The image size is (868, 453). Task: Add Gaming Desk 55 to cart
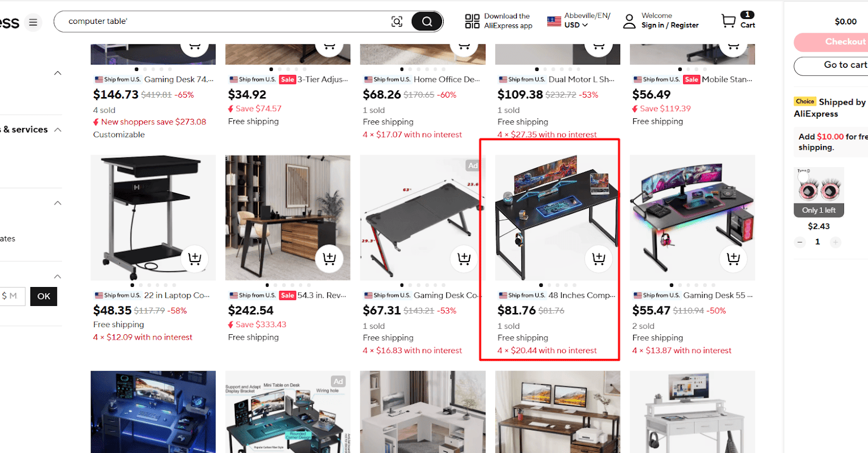tap(733, 259)
